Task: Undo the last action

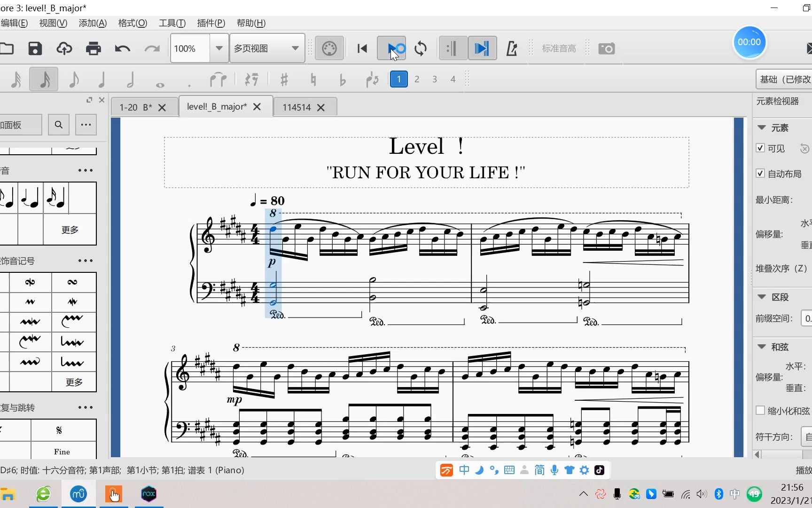Action: coord(123,48)
